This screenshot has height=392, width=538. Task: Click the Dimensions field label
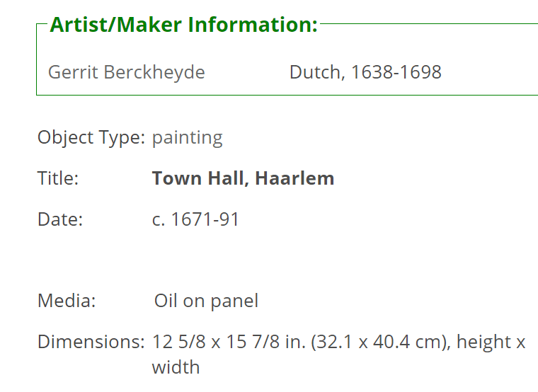91,342
